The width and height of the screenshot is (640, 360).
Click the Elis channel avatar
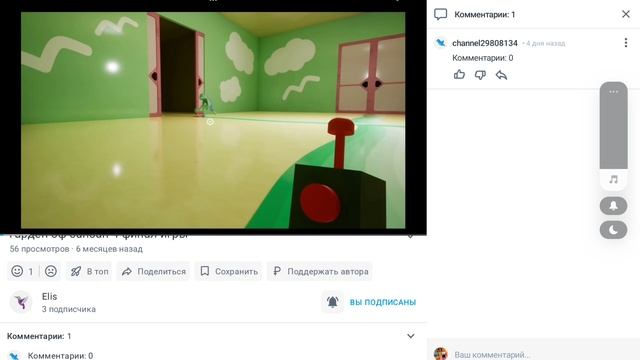tap(21, 302)
